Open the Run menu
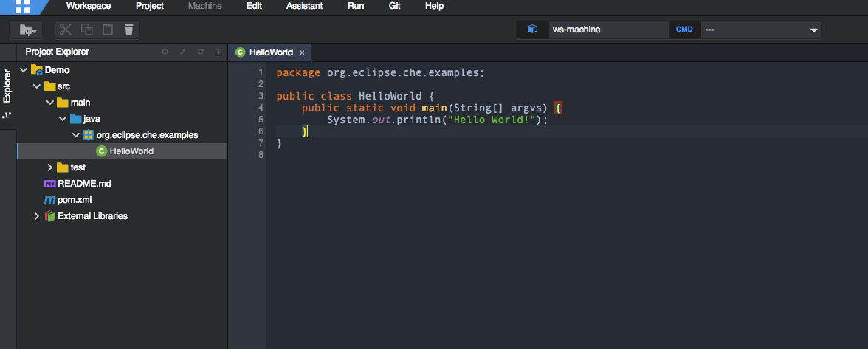Viewport: 868px width, 349px height. click(356, 6)
